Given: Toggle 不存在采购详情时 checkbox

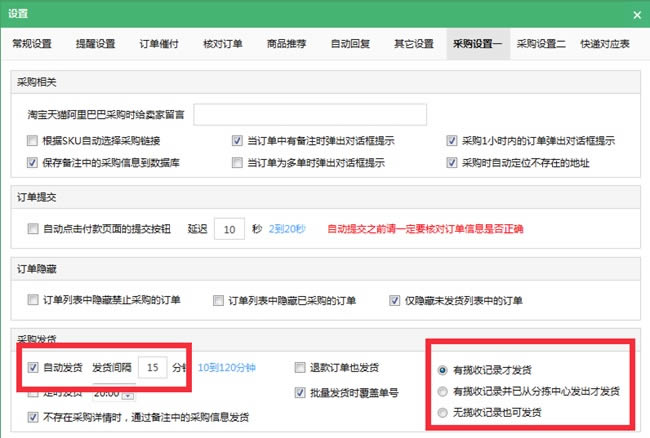Looking at the screenshot, I should 33,417.
